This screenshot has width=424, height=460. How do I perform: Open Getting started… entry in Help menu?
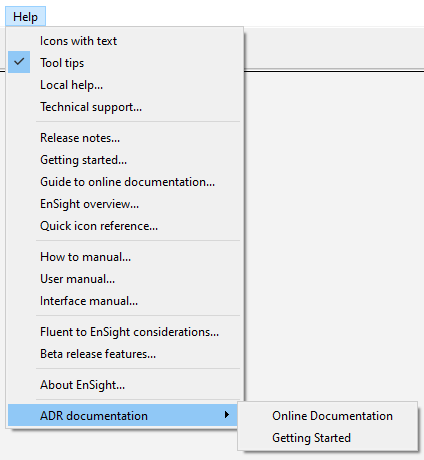pos(124,160)
